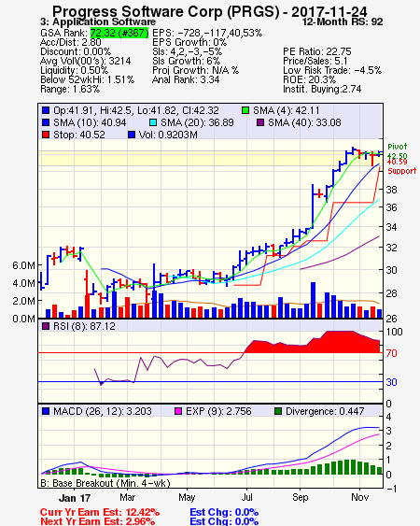The image size is (420, 526).
Task: Click the Range: 1.63% value
Action: pos(70,90)
